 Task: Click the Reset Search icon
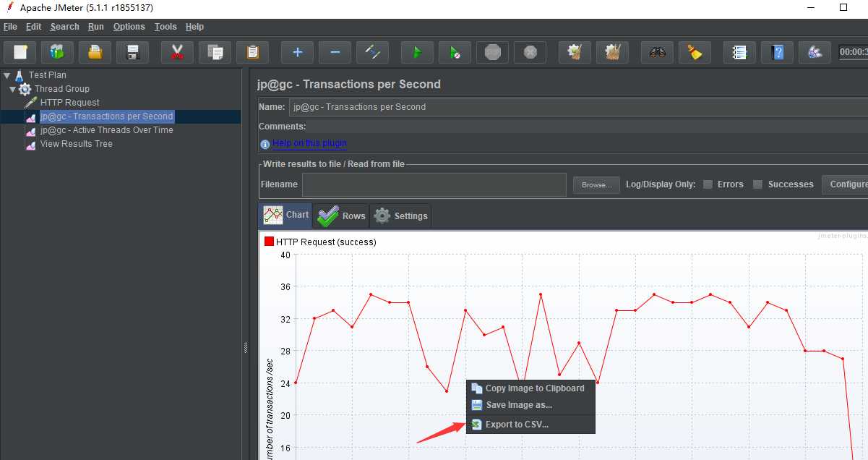pos(695,52)
